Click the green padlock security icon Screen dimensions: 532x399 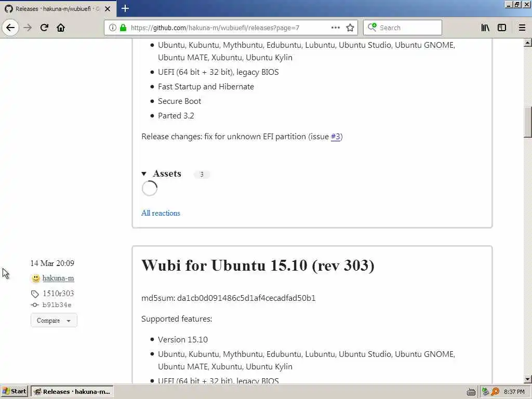(123, 28)
